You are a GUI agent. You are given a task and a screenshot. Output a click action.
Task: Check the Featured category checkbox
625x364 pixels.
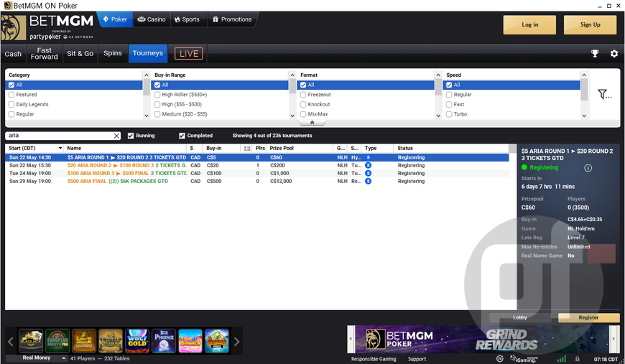pyautogui.click(x=11, y=95)
